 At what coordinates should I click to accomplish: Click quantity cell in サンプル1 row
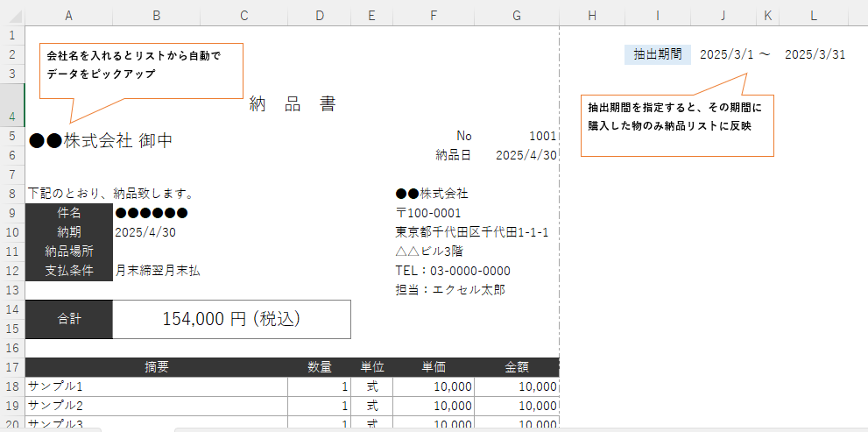point(320,386)
